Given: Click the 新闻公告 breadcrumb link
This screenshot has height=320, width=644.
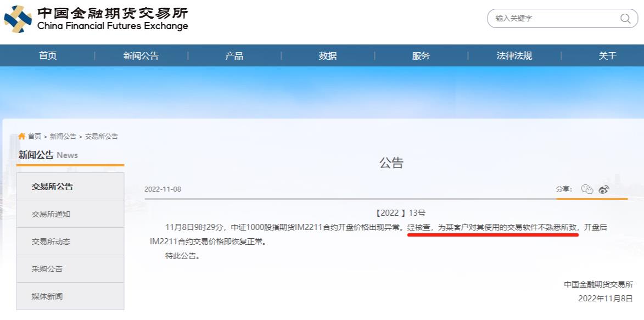Looking at the screenshot, I should pos(63,136).
